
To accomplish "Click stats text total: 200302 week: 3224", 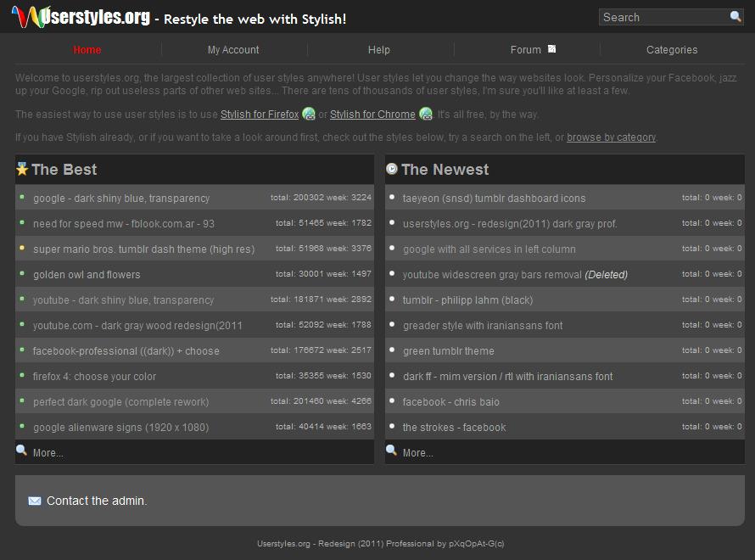I will (x=321, y=198).
